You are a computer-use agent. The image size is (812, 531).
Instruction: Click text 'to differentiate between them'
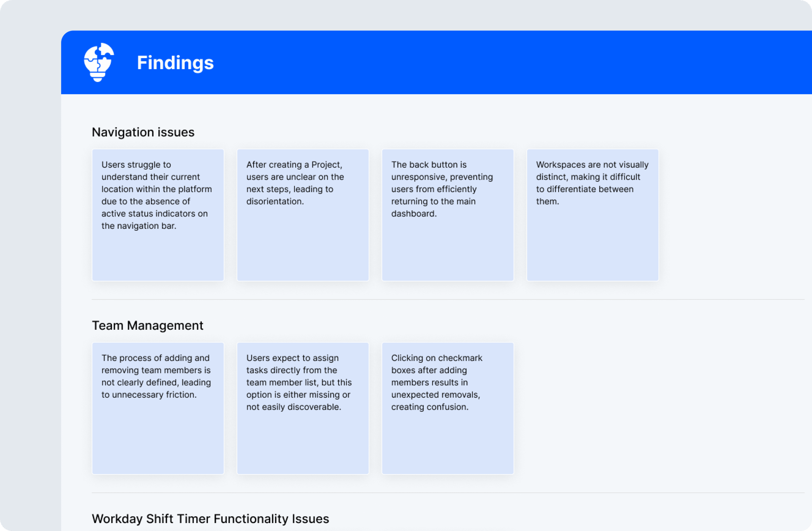(585, 195)
